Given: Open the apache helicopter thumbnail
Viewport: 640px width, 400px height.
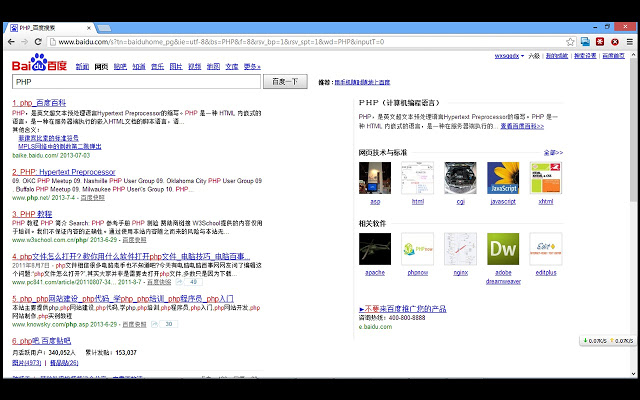Looking at the screenshot, I should pyautogui.click(x=375, y=249).
